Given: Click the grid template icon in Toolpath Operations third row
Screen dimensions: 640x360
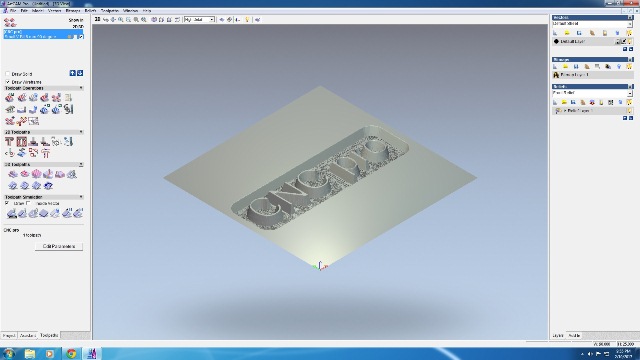Looking at the screenshot, I should 33,121.
